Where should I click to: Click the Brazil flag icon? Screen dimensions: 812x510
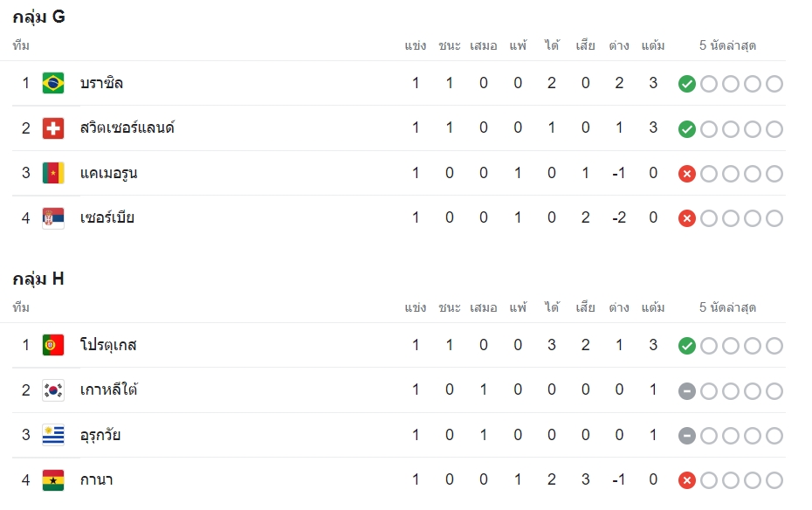(x=52, y=83)
